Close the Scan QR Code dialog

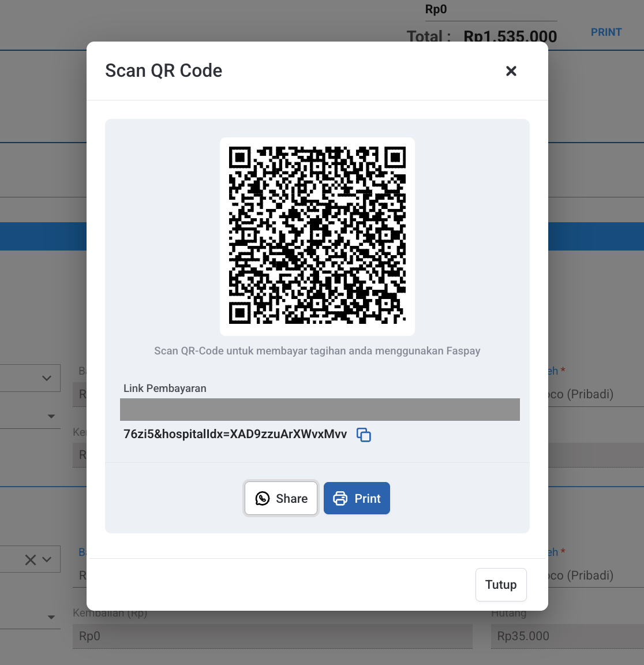click(511, 71)
